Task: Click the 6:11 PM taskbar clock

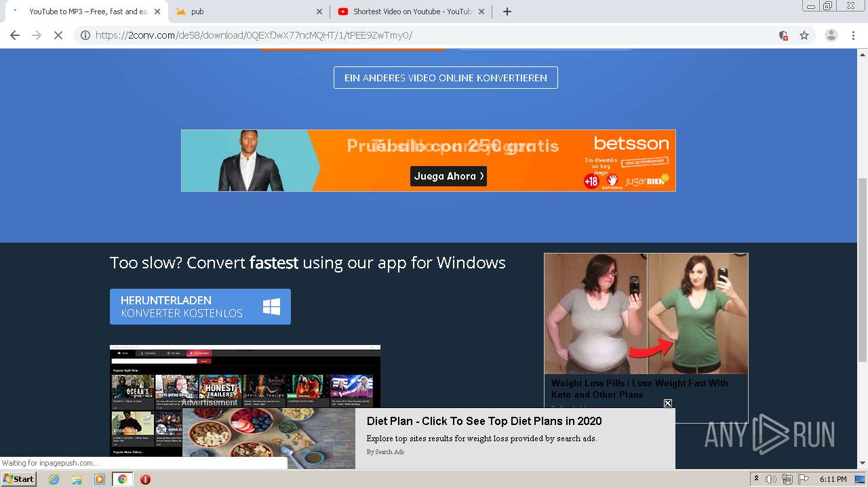Action: (x=833, y=479)
